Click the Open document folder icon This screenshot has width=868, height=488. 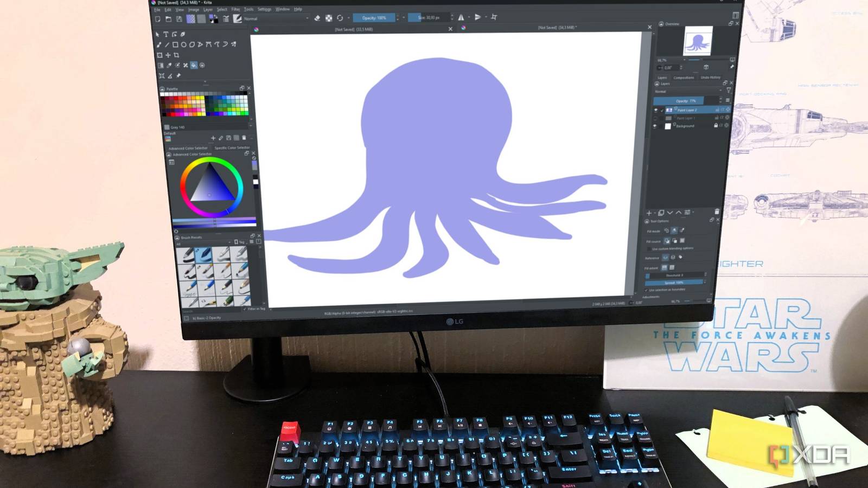point(168,19)
